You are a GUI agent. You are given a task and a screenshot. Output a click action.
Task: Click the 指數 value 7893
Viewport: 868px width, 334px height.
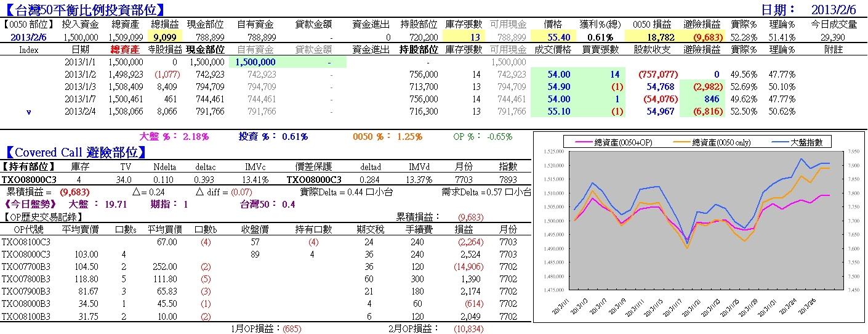coord(508,179)
